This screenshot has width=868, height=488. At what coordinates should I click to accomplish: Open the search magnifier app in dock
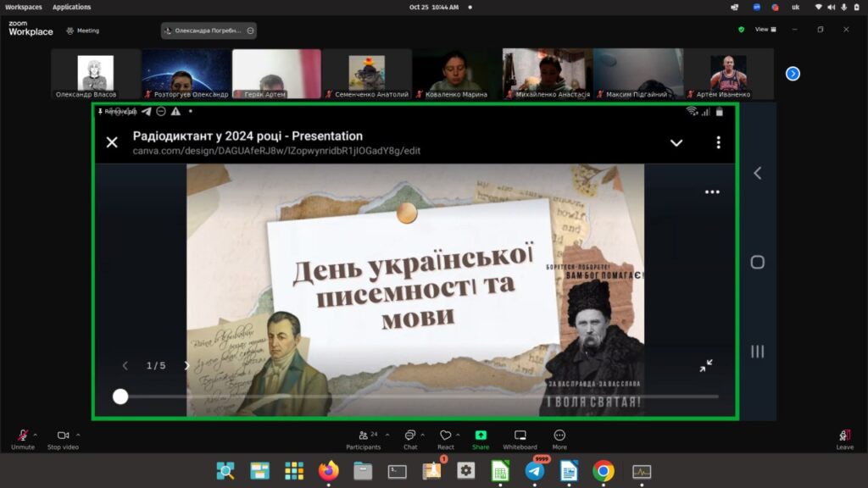click(x=225, y=471)
